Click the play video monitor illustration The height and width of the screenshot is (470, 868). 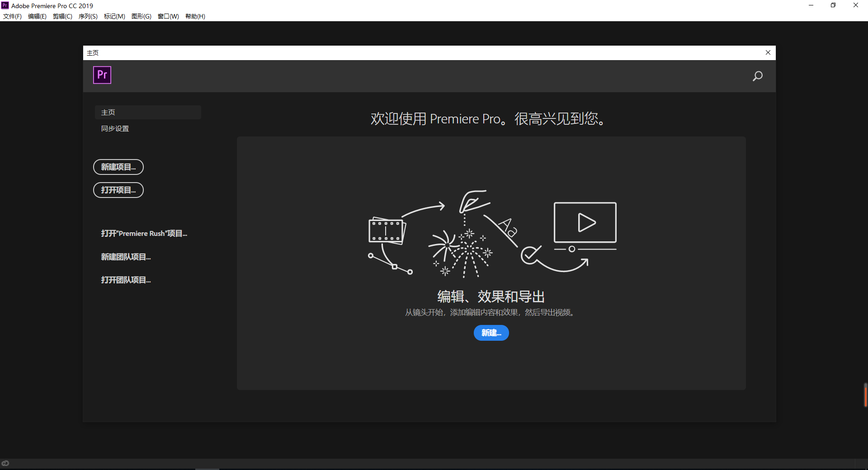(x=585, y=223)
